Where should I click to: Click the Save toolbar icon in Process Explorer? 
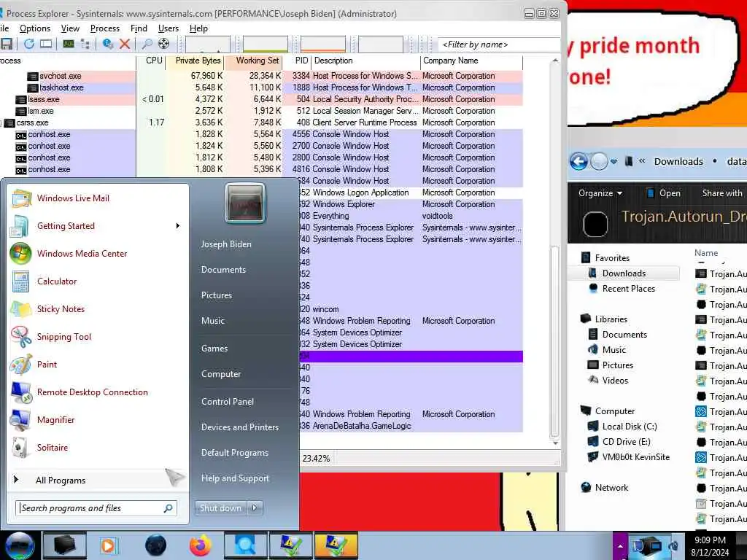pyautogui.click(x=6, y=44)
